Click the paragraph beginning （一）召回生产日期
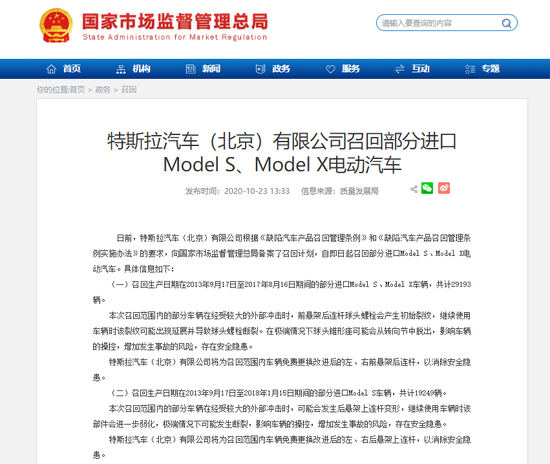This screenshot has width=550, height=464. coord(282,292)
